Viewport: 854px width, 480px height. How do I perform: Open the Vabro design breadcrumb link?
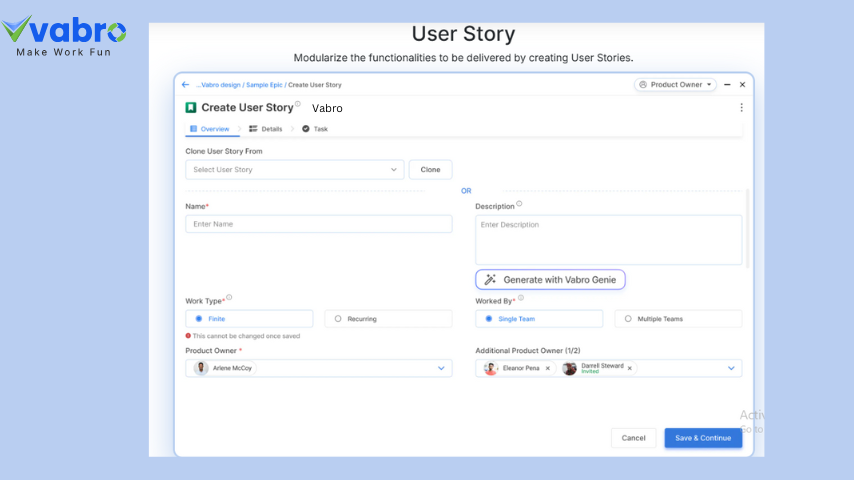[x=218, y=85]
